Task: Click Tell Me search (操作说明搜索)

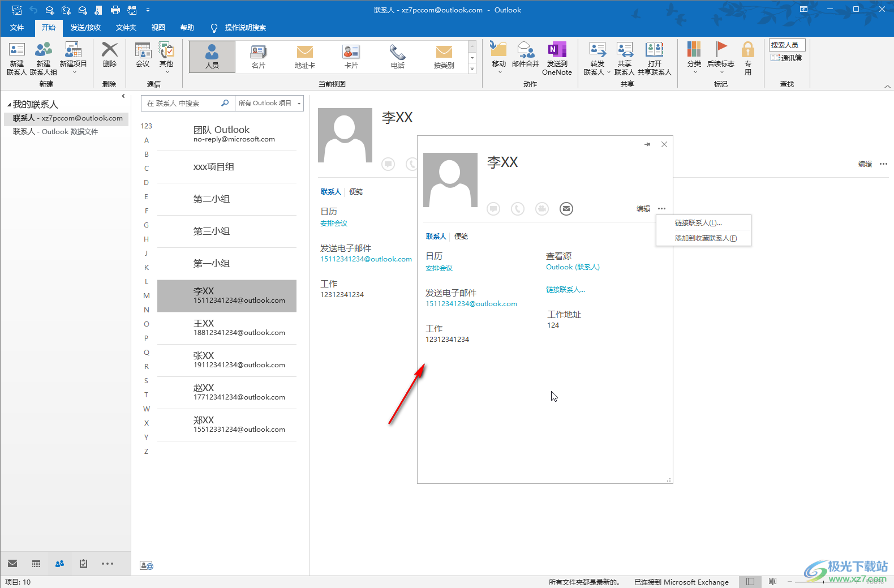Action: (x=238, y=27)
